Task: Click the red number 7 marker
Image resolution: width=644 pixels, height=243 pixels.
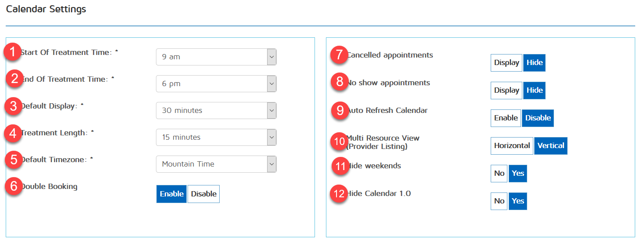Action: pyautogui.click(x=339, y=55)
